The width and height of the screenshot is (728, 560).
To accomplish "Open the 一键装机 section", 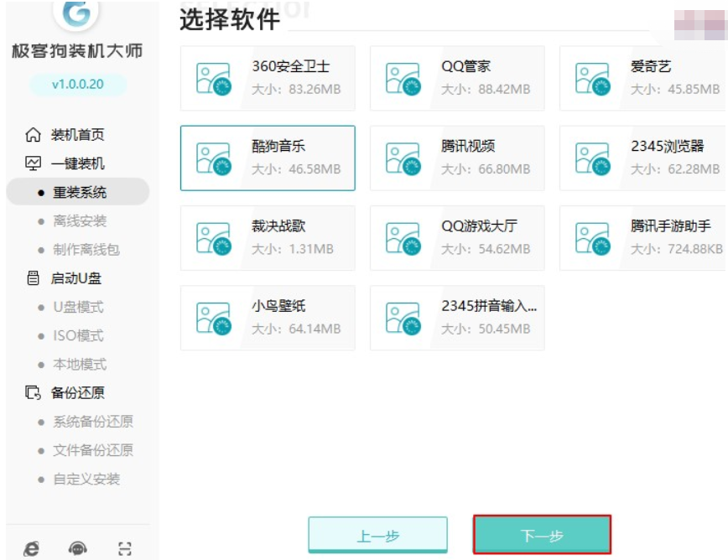I will [77, 163].
